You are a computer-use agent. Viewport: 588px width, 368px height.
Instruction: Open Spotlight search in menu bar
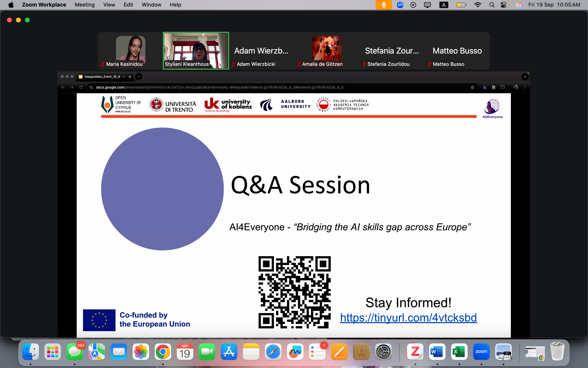point(492,5)
